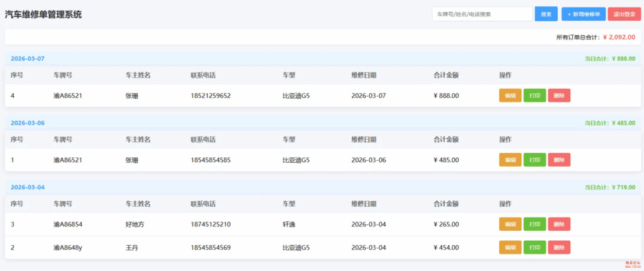Edit the 好地方 order for 渝A86854
Viewport: 644px width, 271px height.
click(510, 224)
